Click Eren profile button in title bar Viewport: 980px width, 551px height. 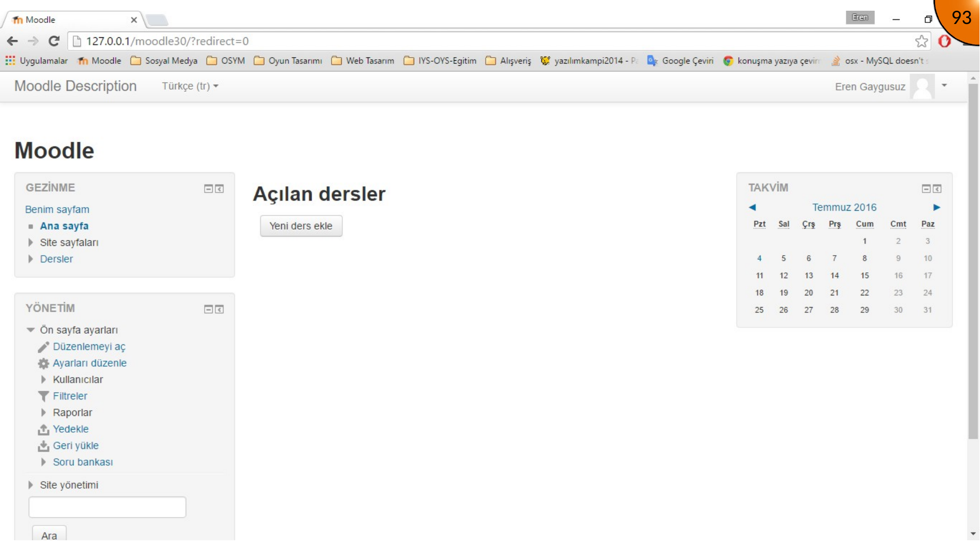(860, 17)
